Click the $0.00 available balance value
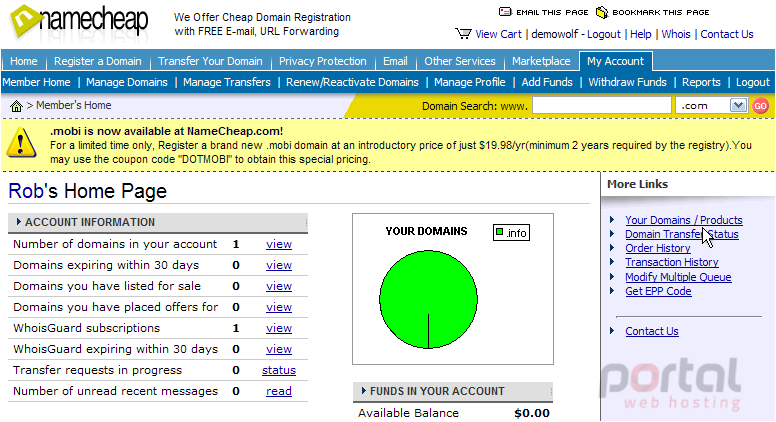776x422 pixels. click(532, 413)
